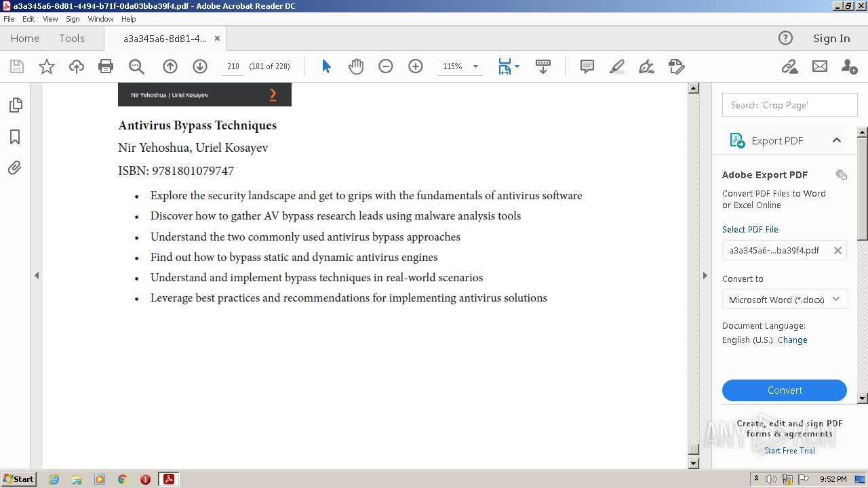
Task: Activate the hand pan tool
Action: point(356,66)
